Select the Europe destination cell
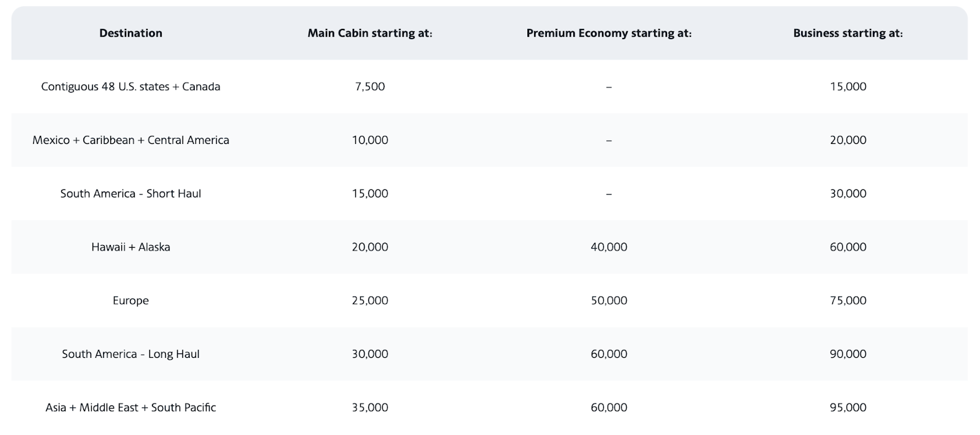The height and width of the screenshot is (435, 980). pyautogui.click(x=130, y=300)
